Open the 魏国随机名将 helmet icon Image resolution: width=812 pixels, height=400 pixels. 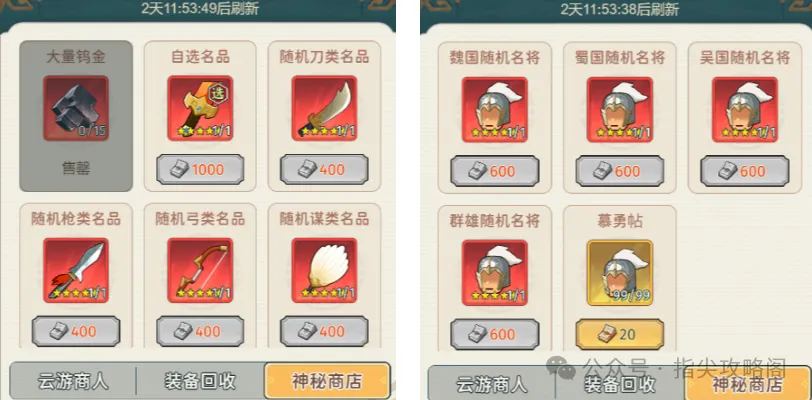pyautogui.click(x=495, y=109)
